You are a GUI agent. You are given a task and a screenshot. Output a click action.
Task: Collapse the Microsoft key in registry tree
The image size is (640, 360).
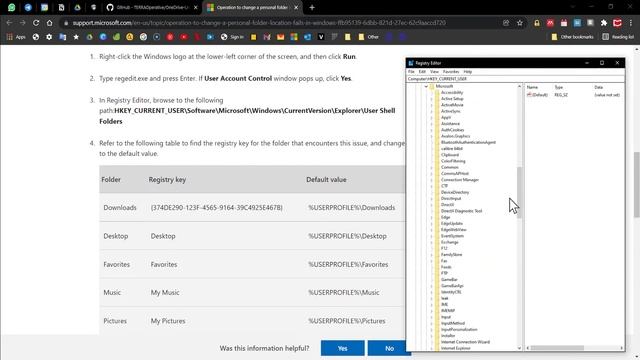(x=426, y=87)
